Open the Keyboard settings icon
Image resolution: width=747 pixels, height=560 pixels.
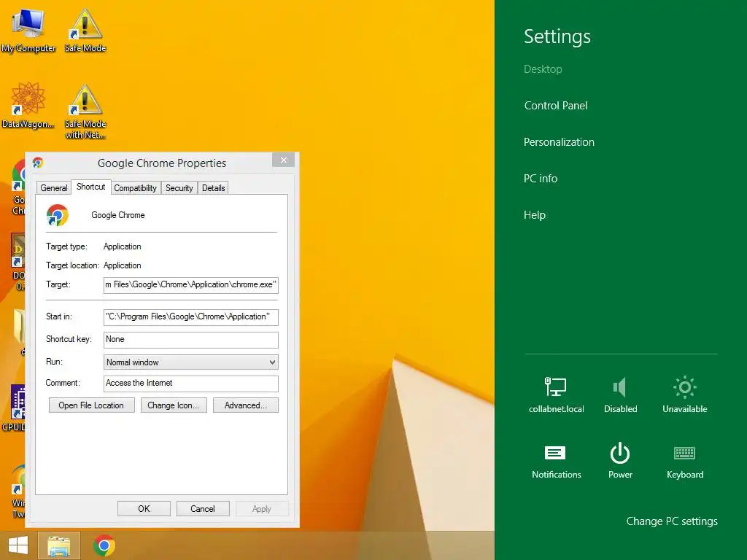(x=684, y=461)
